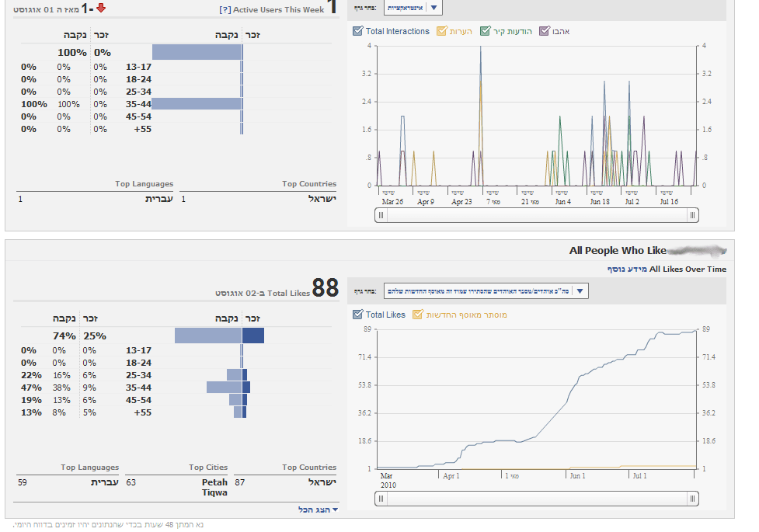Click the 74% female percentage in likes
The height and width of the screenshot is (532, 759).
click(64, 336)
